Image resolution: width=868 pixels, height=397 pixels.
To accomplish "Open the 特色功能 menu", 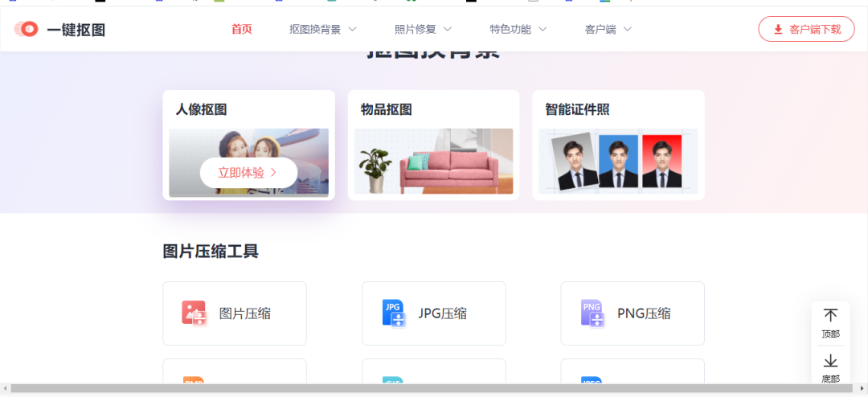I will [x=510, y=30].
